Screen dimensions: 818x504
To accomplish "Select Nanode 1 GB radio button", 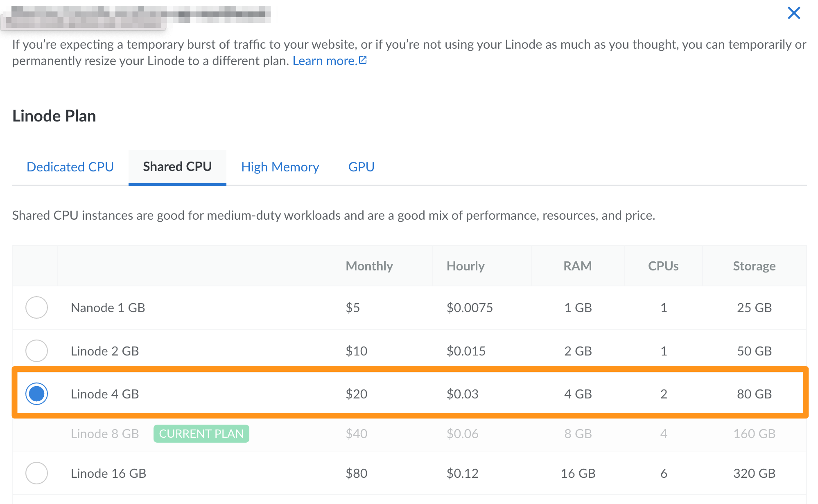I will tap(36, 308).
